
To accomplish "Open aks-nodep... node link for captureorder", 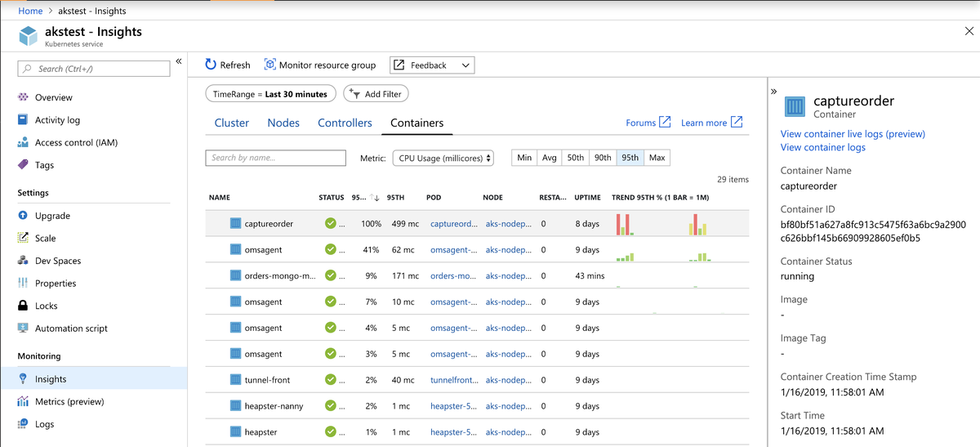I will 508,223.
